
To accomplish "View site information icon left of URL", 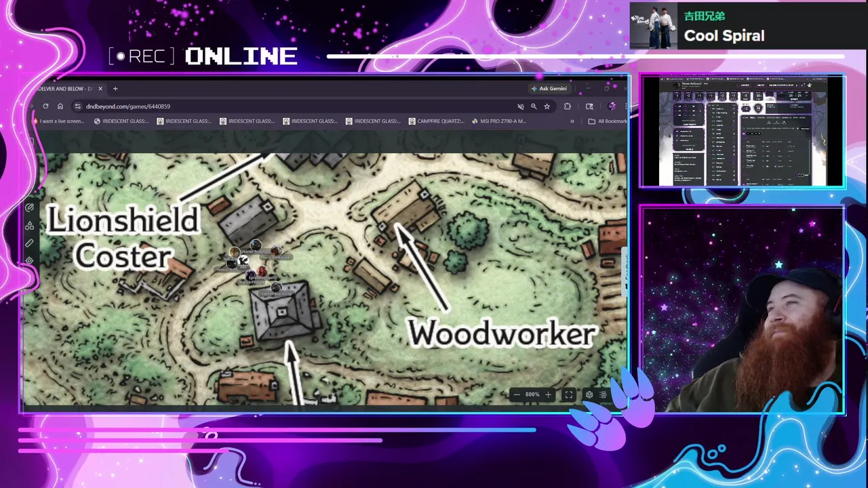I will [78, 106].
